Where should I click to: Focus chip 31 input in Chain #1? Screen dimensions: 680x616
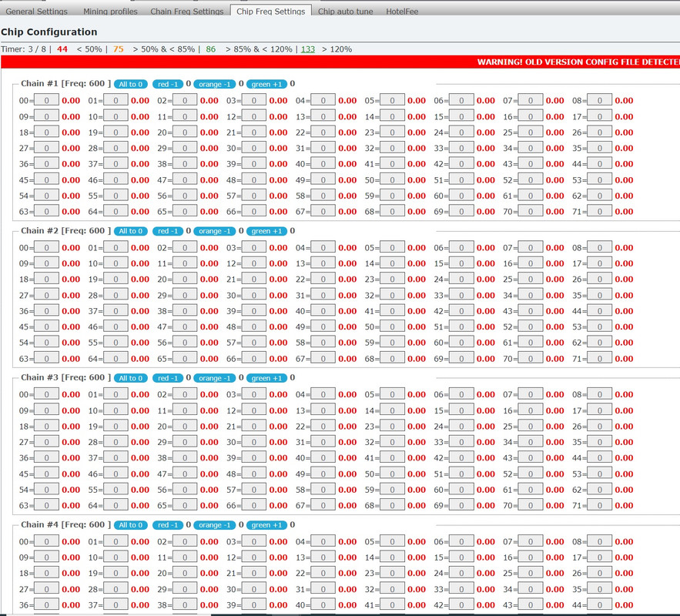pos(323,148)
